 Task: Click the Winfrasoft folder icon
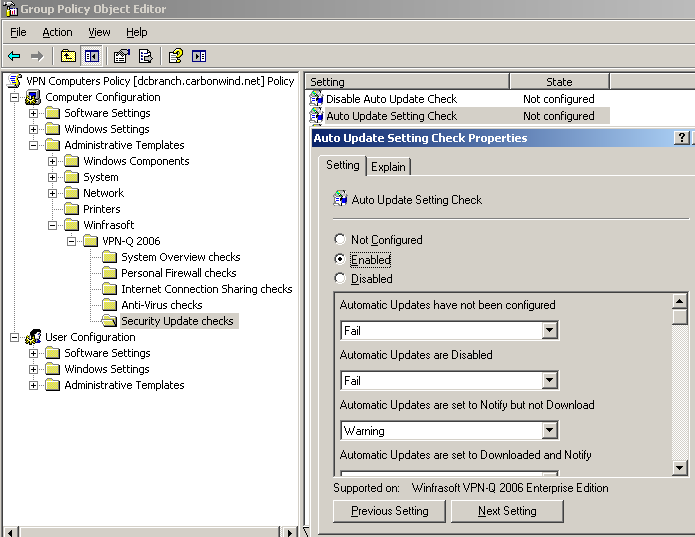(x=71, y=225)
